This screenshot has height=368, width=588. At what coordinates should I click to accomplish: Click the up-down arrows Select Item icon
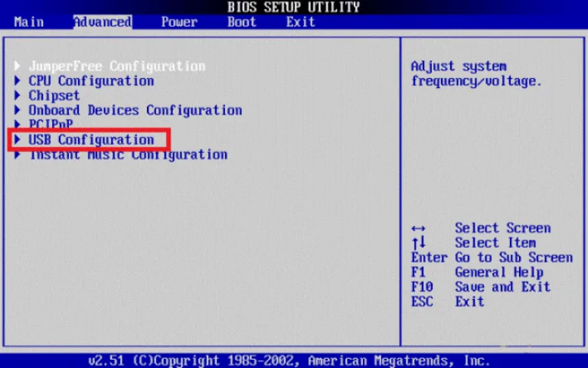(419, 243)
